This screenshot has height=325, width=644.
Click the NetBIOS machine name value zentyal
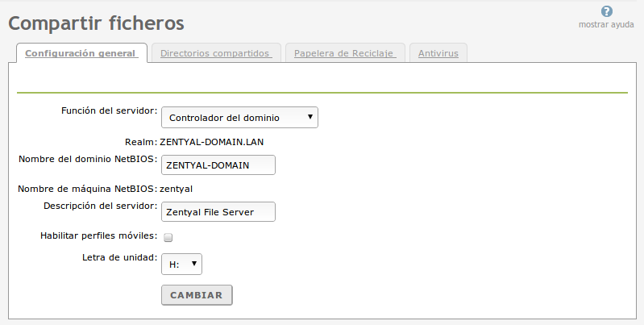177,189
